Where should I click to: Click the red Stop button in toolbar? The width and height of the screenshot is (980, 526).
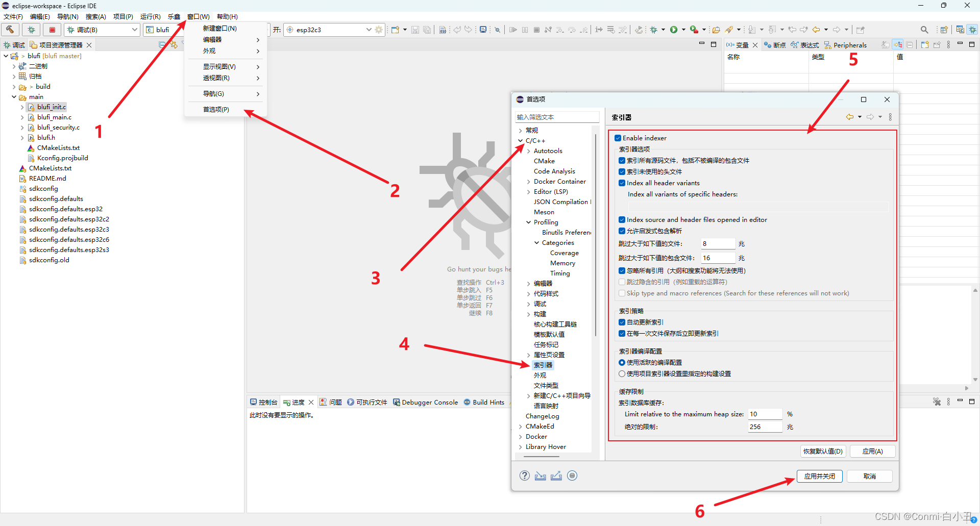[52, 30]
